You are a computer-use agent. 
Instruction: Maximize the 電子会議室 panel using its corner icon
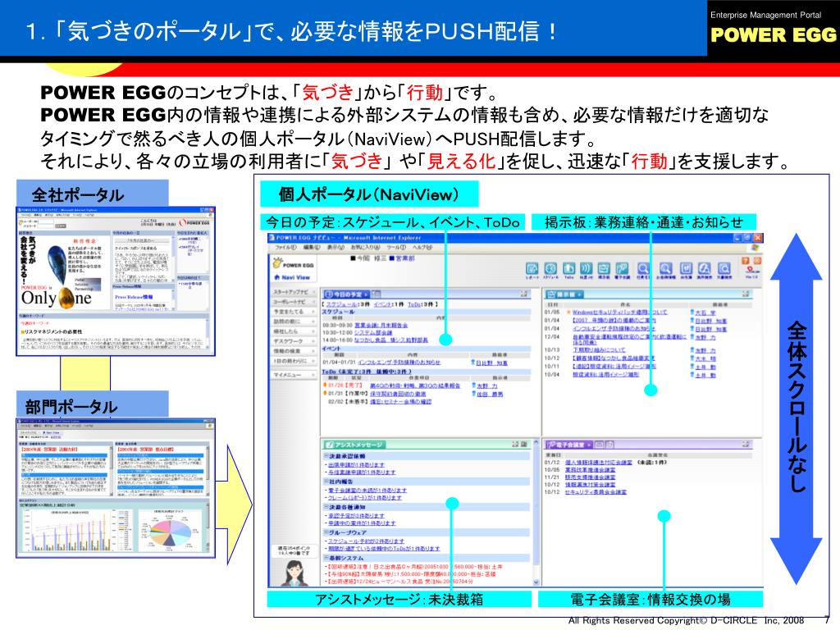coord(745,444)
